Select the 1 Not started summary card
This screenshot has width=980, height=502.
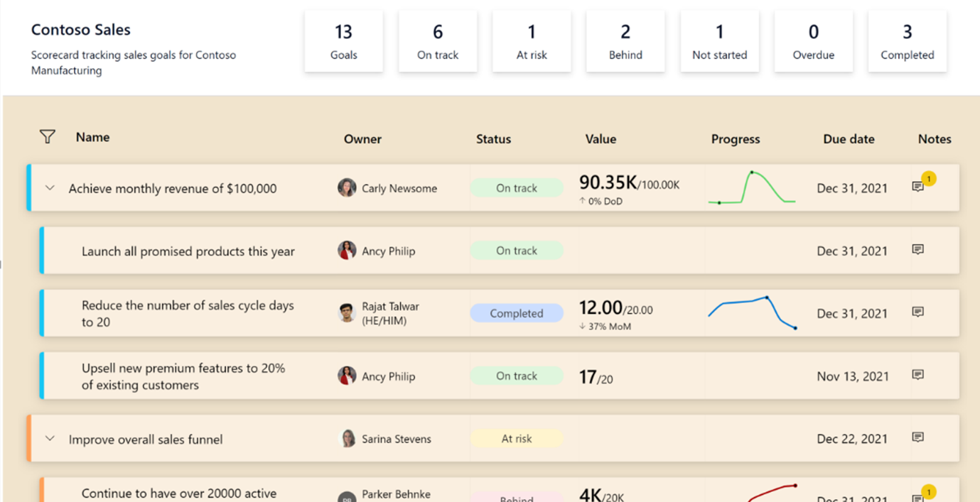tap(720, 41)
